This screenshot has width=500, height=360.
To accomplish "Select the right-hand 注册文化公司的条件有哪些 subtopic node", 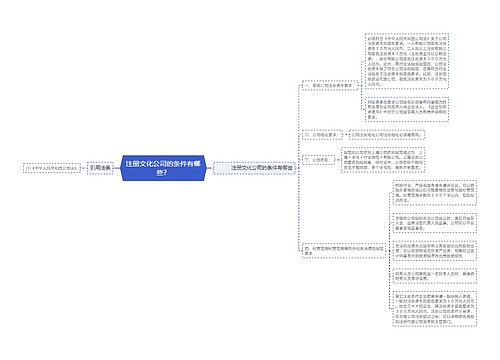I will pos(255,168).
